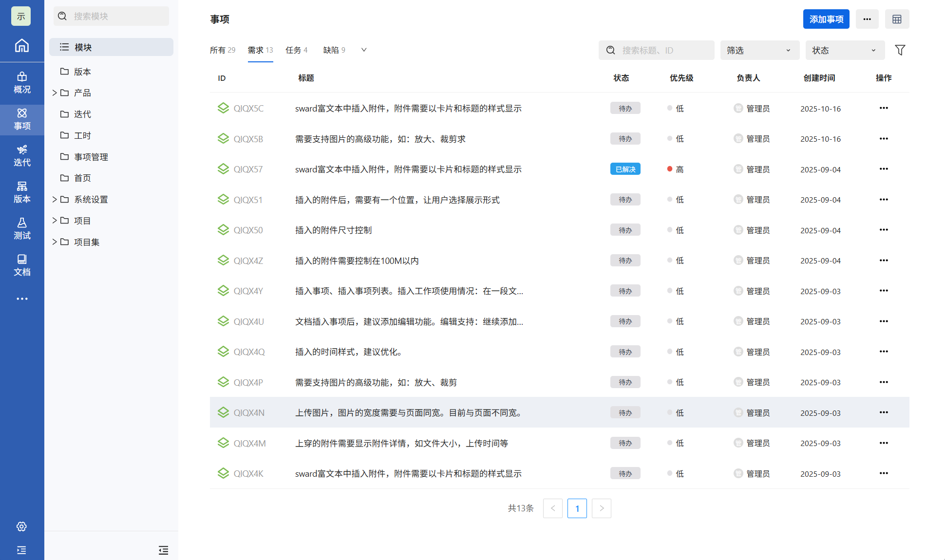Open the 状态 filter dropdown

845,50
